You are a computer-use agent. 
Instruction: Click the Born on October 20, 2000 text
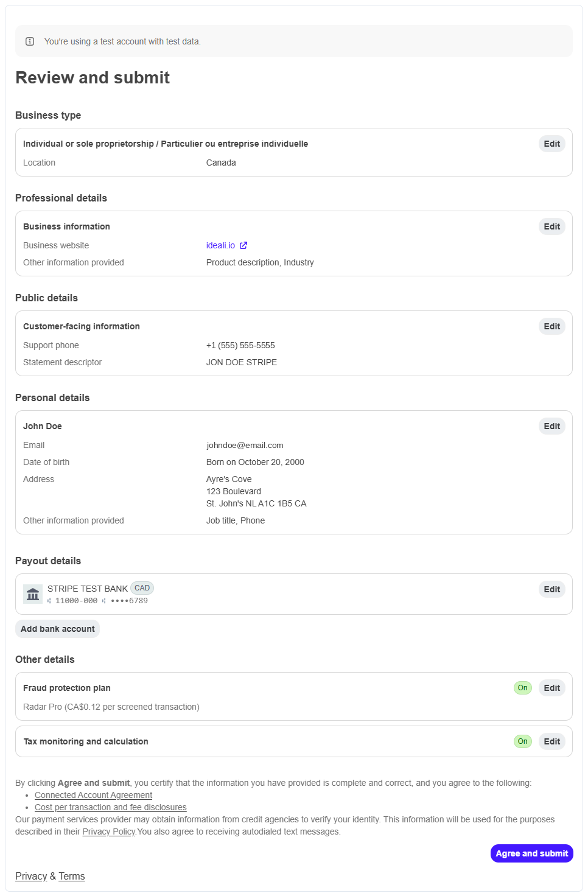coord(255,462)
